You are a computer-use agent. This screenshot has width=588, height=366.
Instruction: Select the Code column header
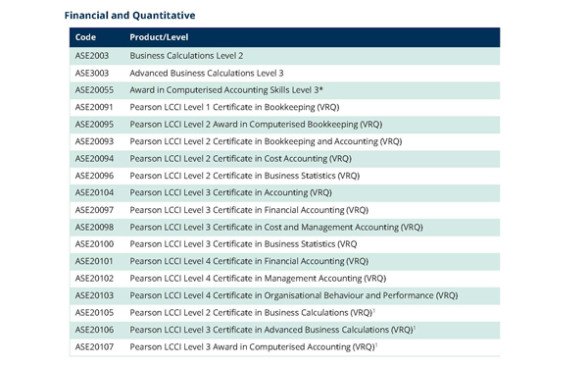[85, 37]
